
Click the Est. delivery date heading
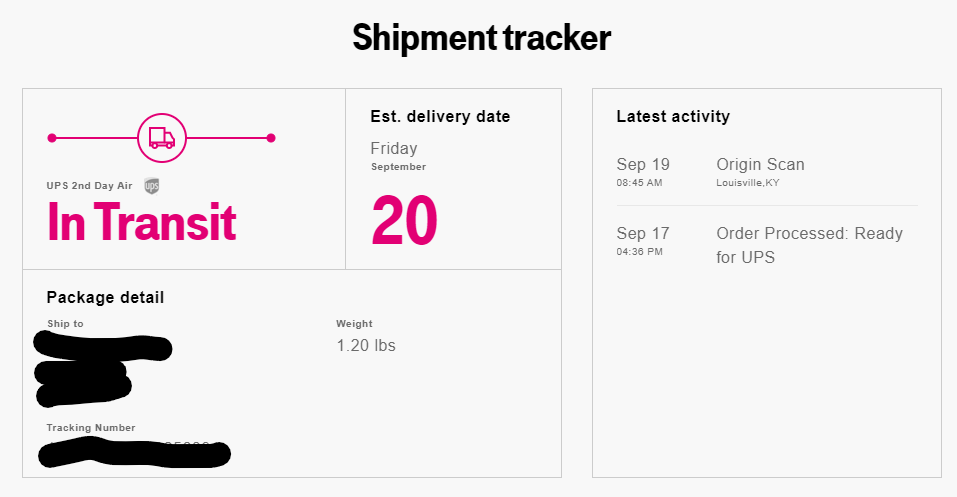pyautogui.click(x=440, y=116)
